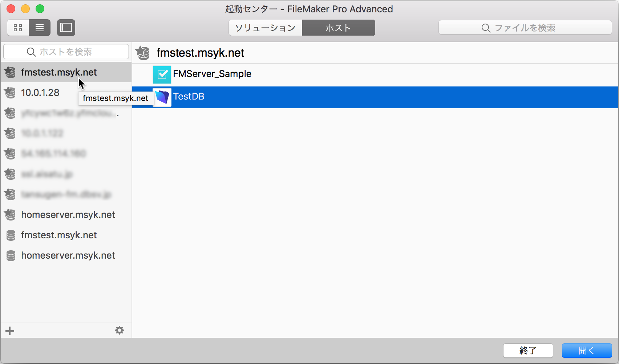
Task: Minimize window with yellow button
Action: pyautogui.click(x=25, y=9)
